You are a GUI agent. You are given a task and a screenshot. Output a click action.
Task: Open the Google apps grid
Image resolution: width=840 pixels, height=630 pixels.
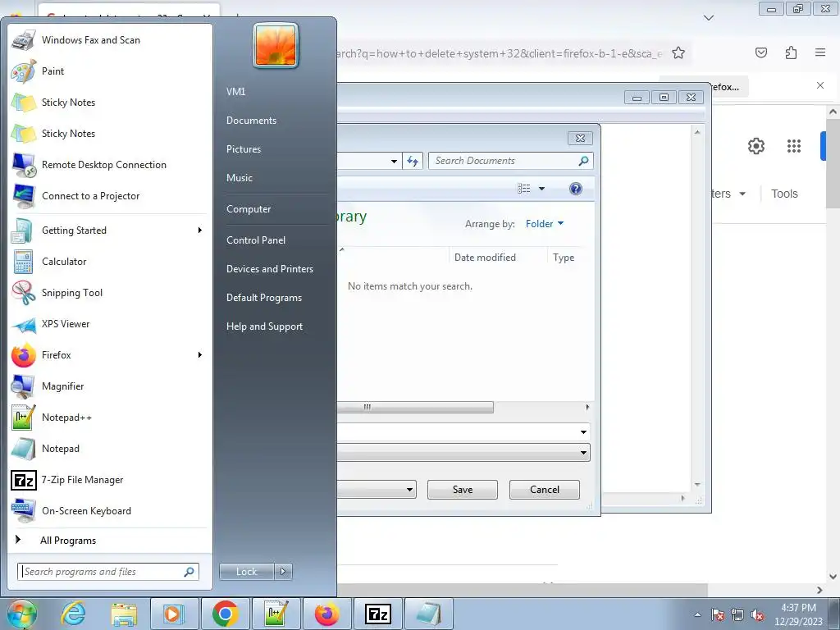point(794,146)
